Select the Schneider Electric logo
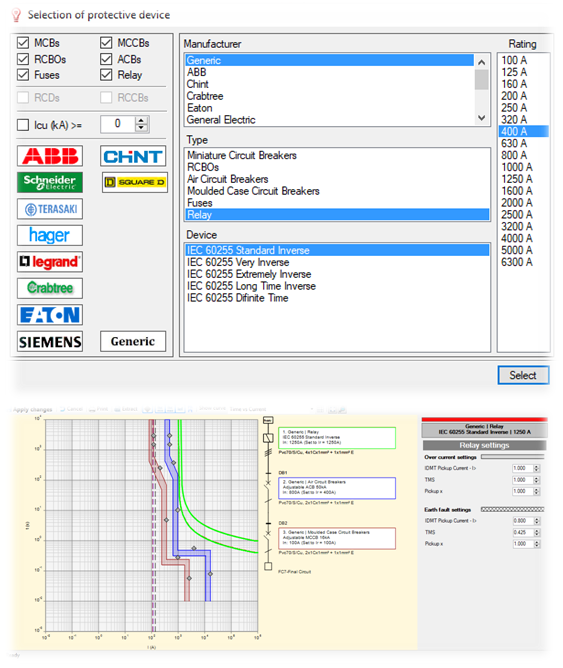 pos(50,182)
